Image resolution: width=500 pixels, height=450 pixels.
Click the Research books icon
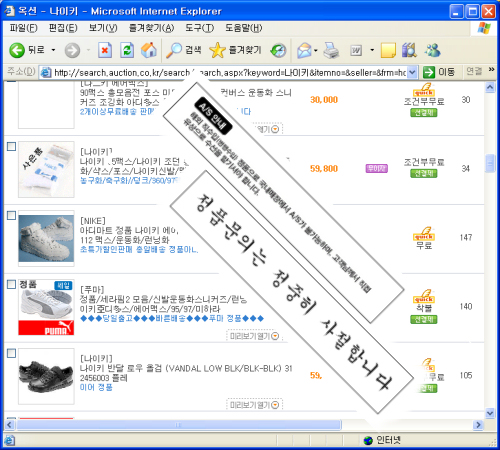pyautogui.click(x=409, y=51)
